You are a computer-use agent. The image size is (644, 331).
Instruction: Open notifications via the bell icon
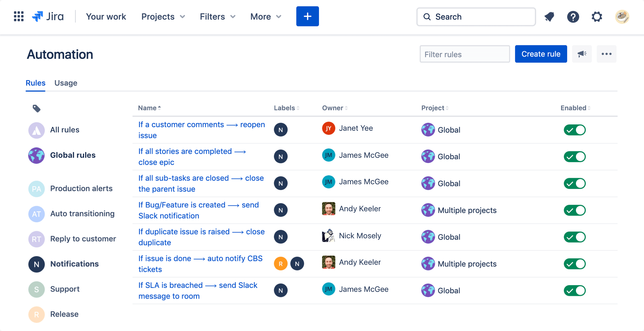[549, 17]
